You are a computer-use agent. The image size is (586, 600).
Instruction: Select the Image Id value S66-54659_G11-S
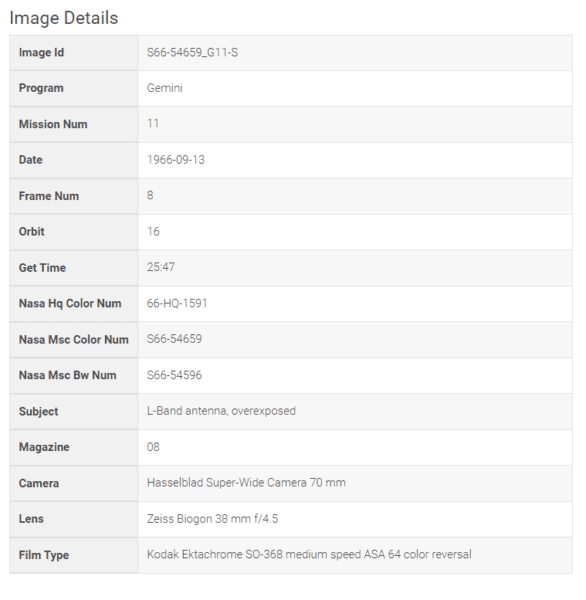tap(193, 52)
